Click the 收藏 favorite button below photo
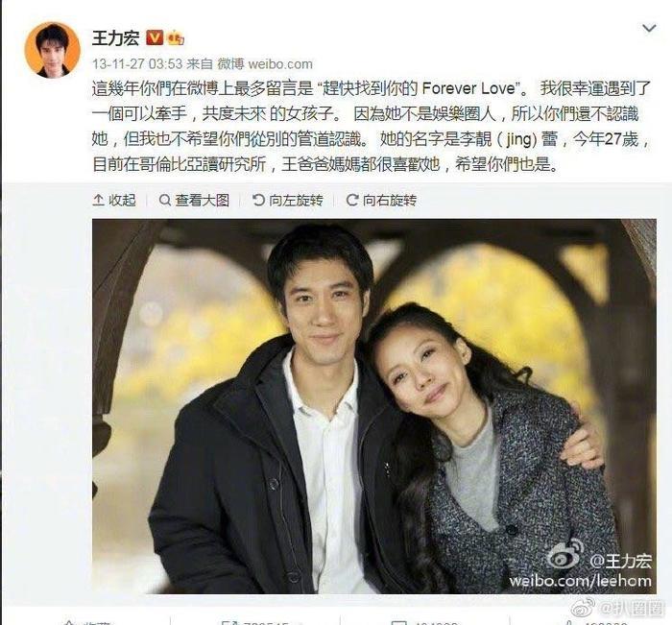The width and height of the screenshot is (672, 625). coord(87,622)
